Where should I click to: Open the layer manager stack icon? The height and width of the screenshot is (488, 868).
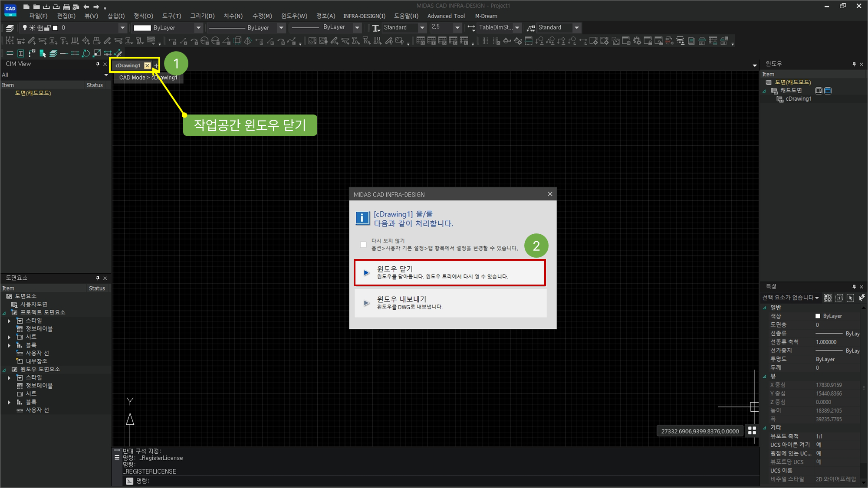(10, 28)
